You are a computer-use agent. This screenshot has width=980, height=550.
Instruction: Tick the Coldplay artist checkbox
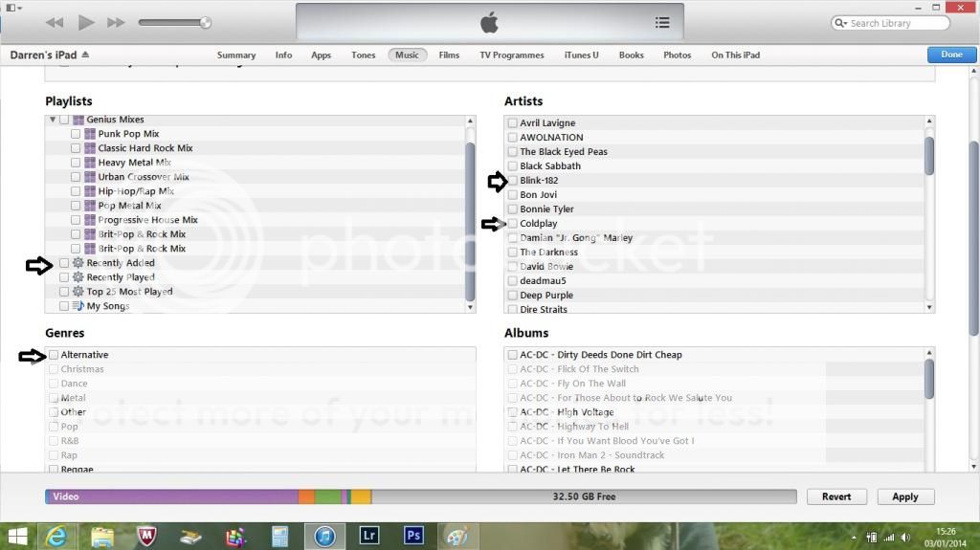pyautogui.click(x=513, y=224)
